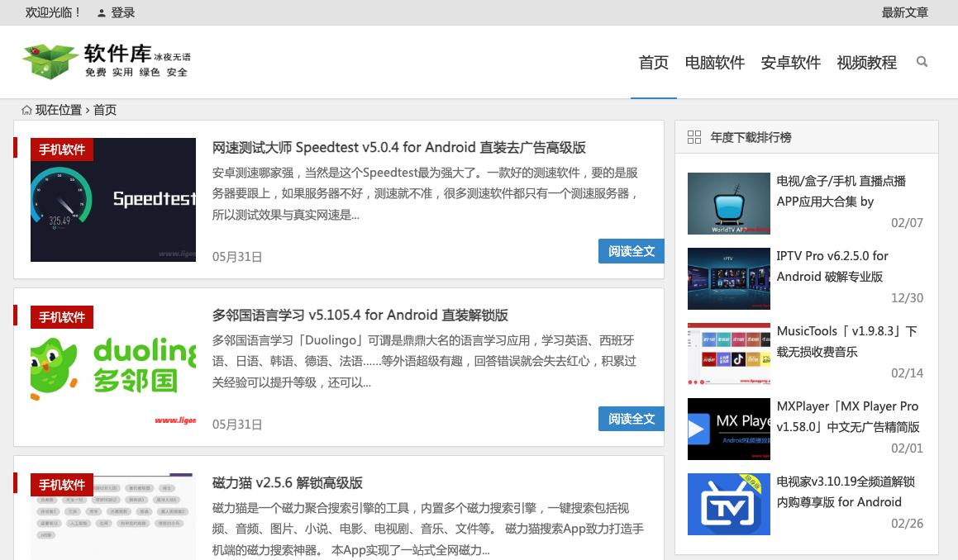This screenshot has height=560, width=958.
Task: Click the 欢迎光临！ greeting text
Action: [54, 13]
